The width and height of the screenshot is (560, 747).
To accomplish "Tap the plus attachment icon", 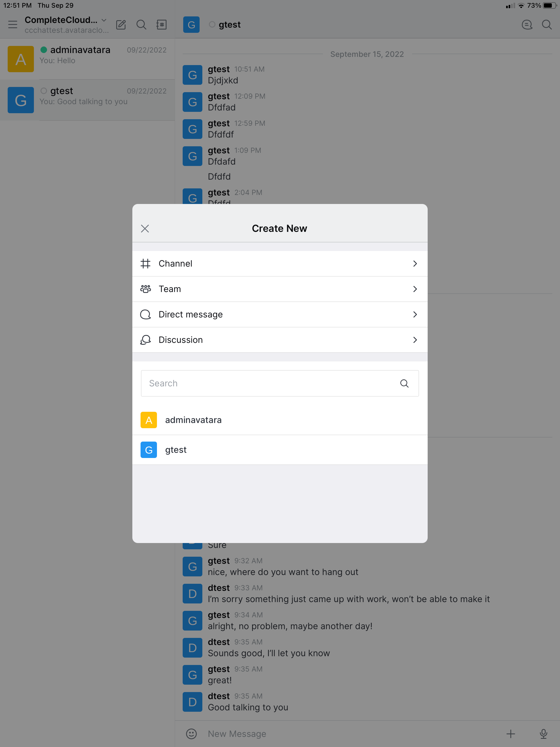I will tap(511, 734).
